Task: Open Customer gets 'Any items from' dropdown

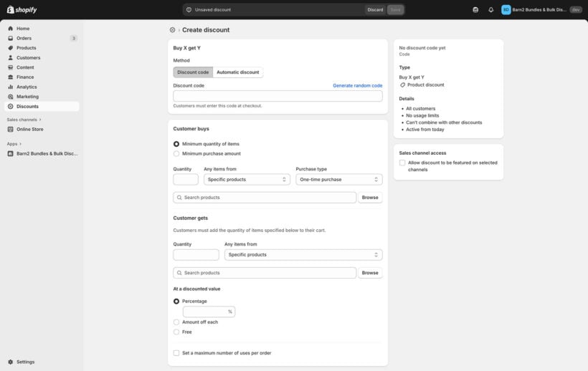Action: coord(303,255)
